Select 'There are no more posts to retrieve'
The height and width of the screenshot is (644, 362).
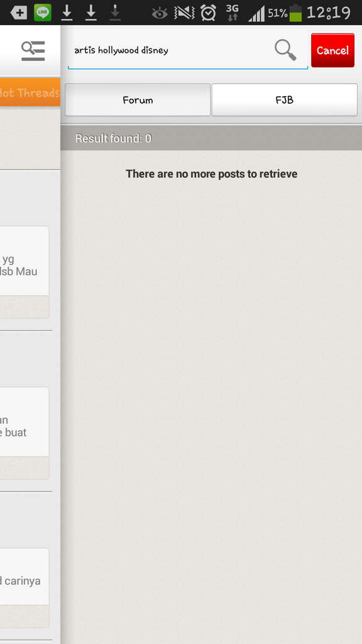(x=211, y=174)
